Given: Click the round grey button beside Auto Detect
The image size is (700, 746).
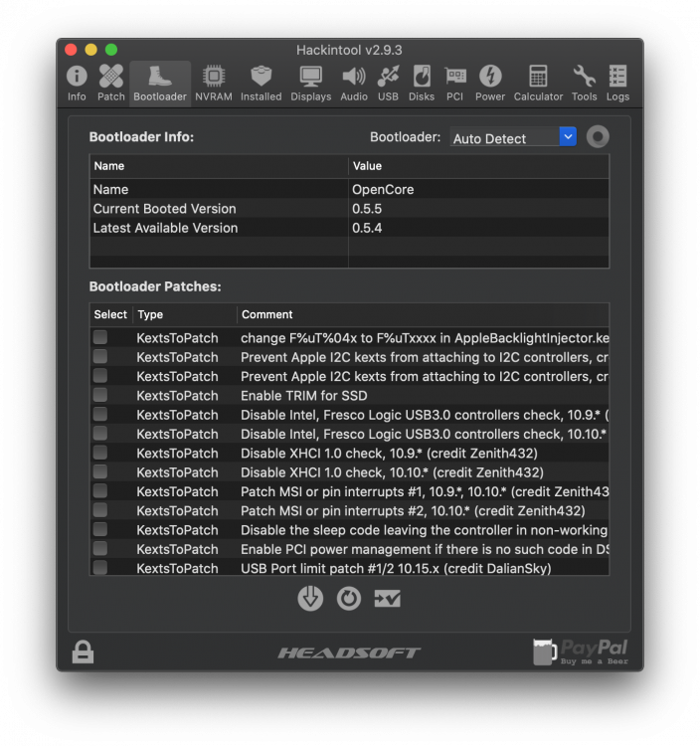Looking at the screenshot, I should point(598,137).
